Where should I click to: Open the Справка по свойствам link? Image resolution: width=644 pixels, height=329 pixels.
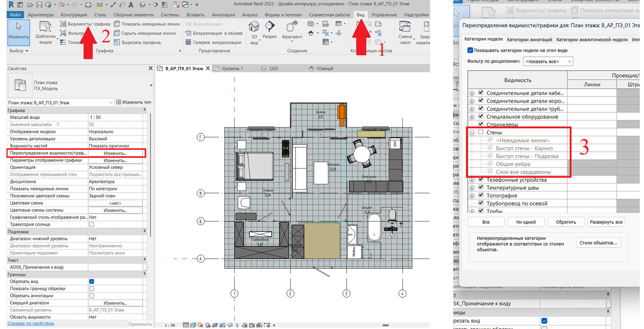click(x=31, y=323)
